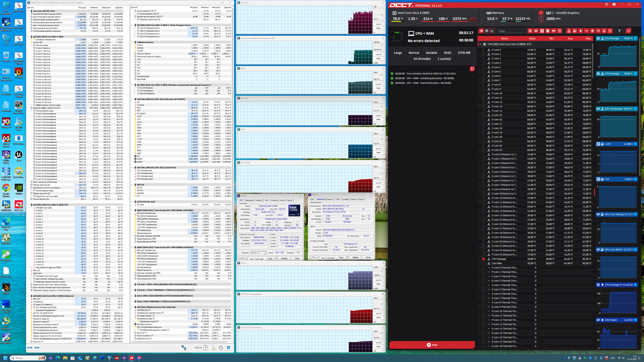Open info icon on CPU Package Power graph
Image resolution: width=644 pixels, height=362 pixels.
pyautogui.click(x=636, y=284)
